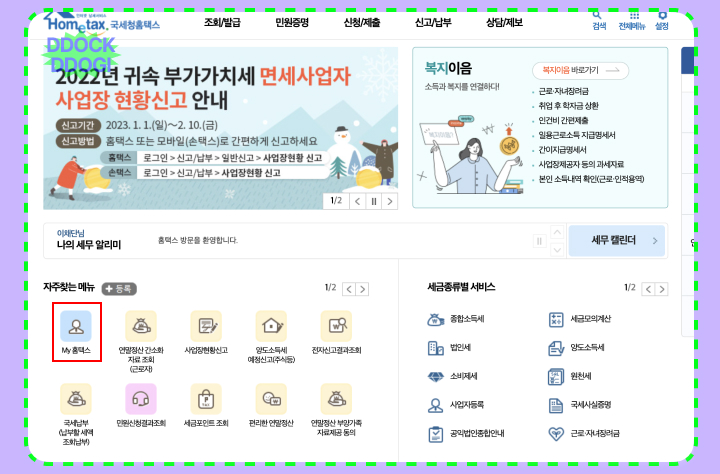Open the 신청/제출 menu

[x=362, y=23]
